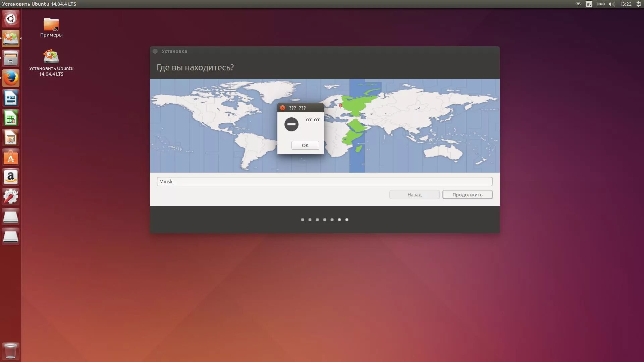Open the sound volume indicator menu
Viewport: 644px width, 362px height.
[x=611, y=4]
